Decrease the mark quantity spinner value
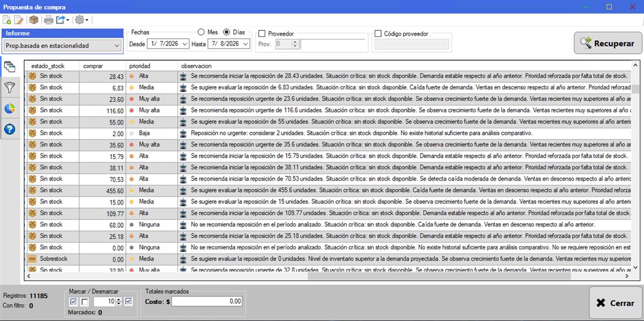The image size is (644, 321). (x=119, y=304)
